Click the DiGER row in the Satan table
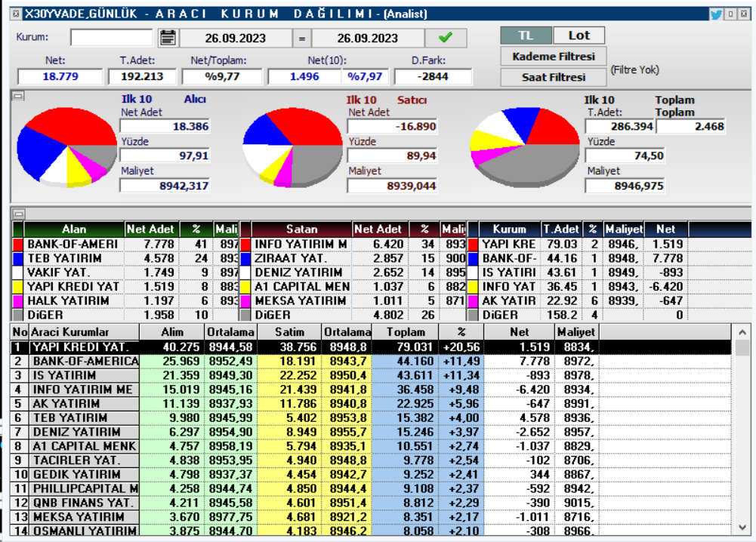This screenshot has height=542, width=756. pos(353,315)
